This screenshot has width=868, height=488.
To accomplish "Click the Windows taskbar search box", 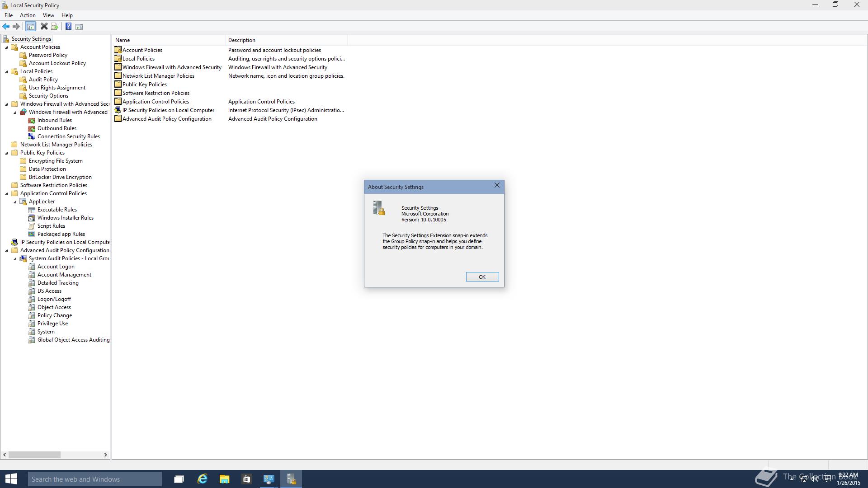I will pos(95,479).
